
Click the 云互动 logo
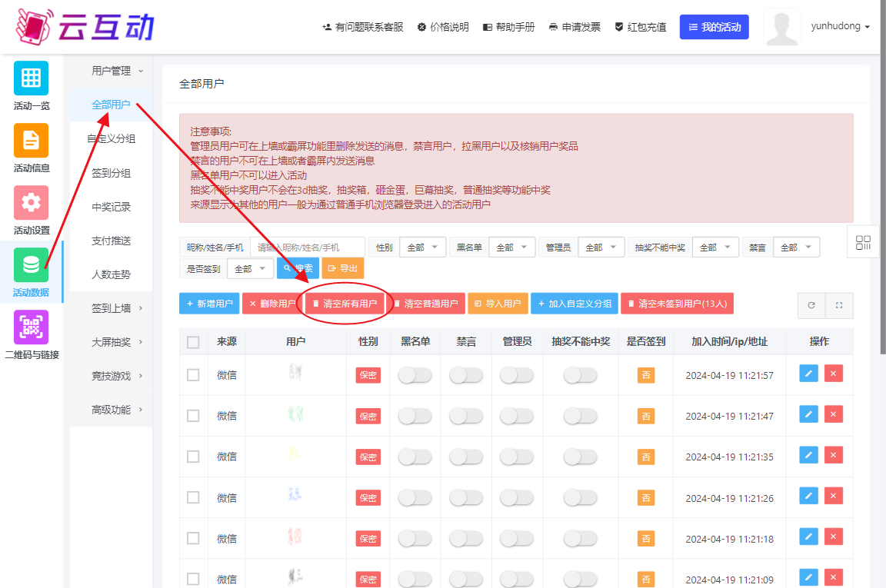[x=85, y=27]
